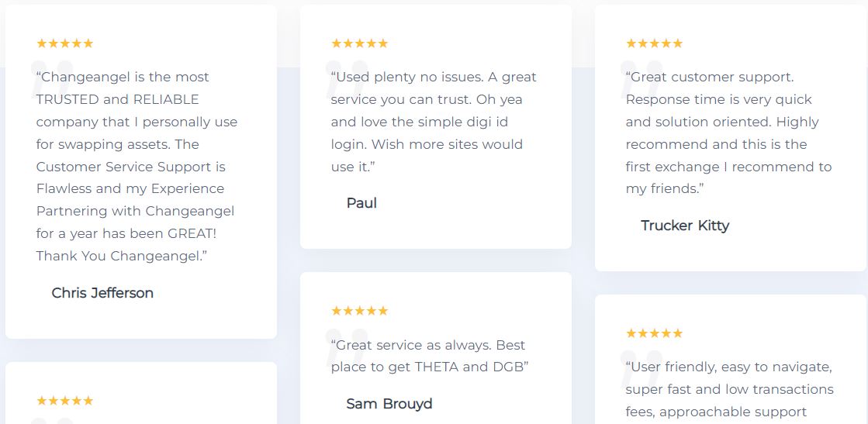The width and height of the screenshot is (868, 424).
Task: Click the star rating above Chris Jefferson's review
Action: [x=64, y=43]
